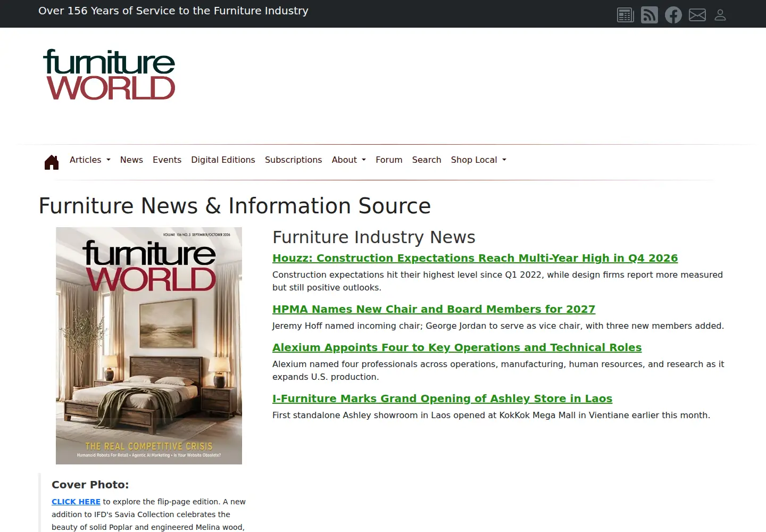Click the 'Furniture News & Information Source' heading
The image size is (766, 532).
(x=235, y=206)
